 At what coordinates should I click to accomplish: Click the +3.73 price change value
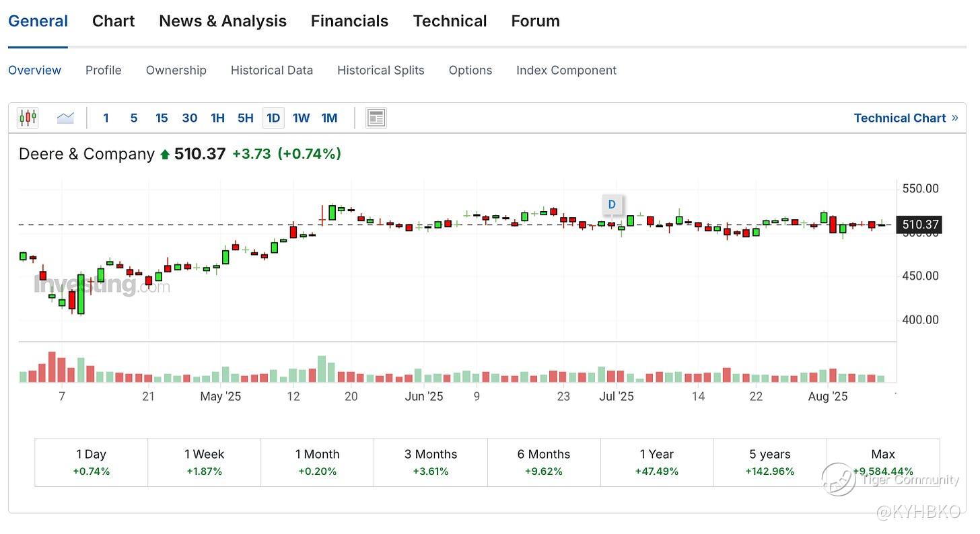[x=252, y=154]
